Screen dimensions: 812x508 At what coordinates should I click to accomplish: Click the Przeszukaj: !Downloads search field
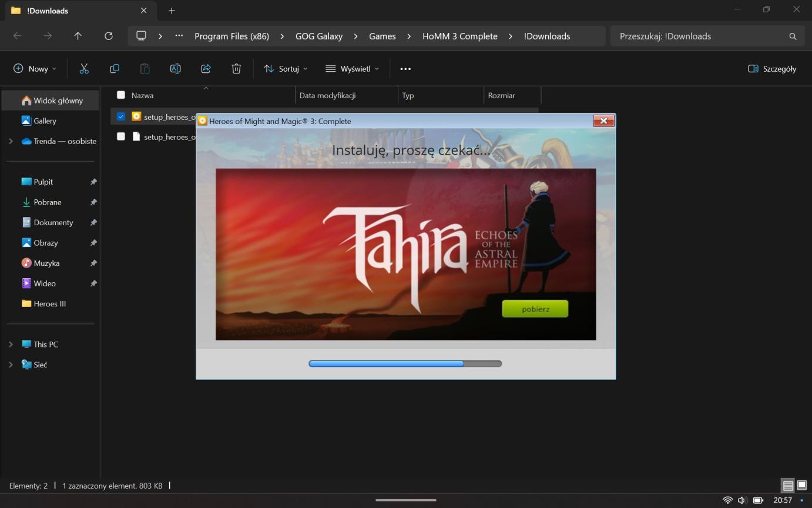[699, 36]
